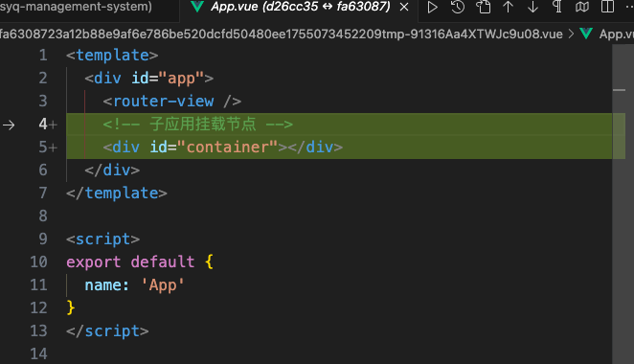
Task: Click the added line div id="container"
Action: point(223,148)
